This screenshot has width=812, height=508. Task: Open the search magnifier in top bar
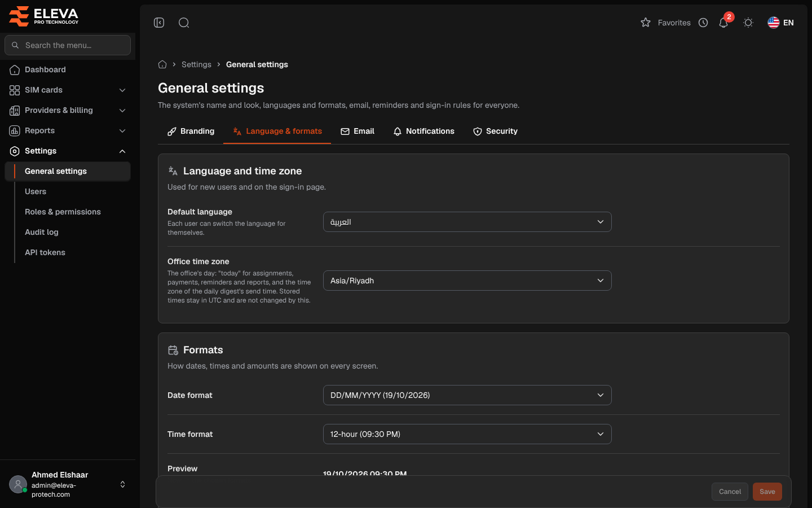pos(184,23)
